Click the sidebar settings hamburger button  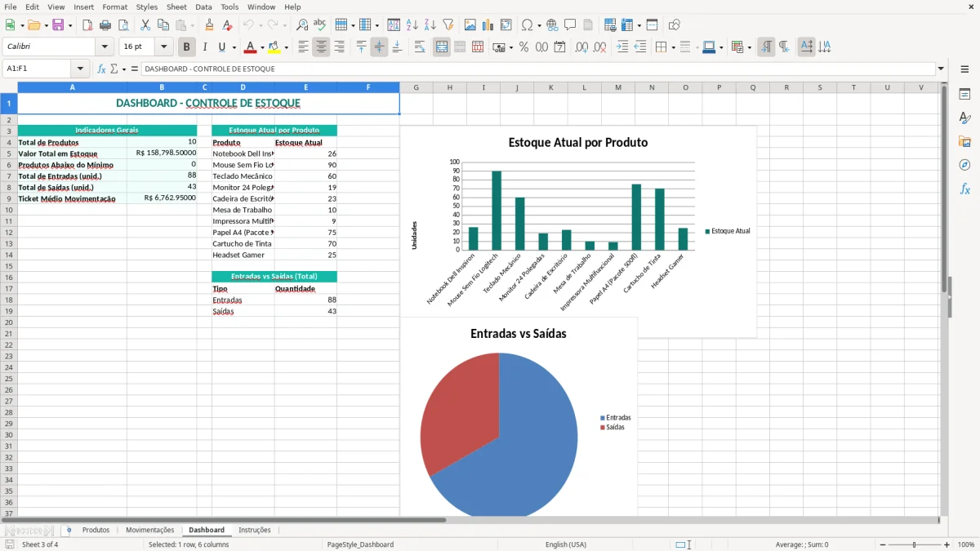point(964,70)
